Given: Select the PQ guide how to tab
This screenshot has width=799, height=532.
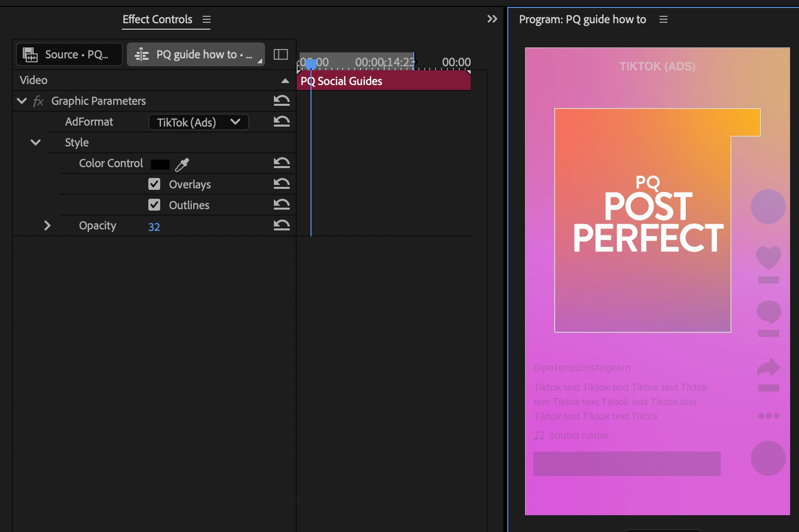Looking at the screenshot, I should pos(196,54).
